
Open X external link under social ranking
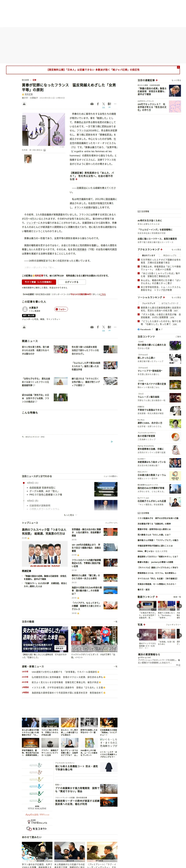(159, 330)
